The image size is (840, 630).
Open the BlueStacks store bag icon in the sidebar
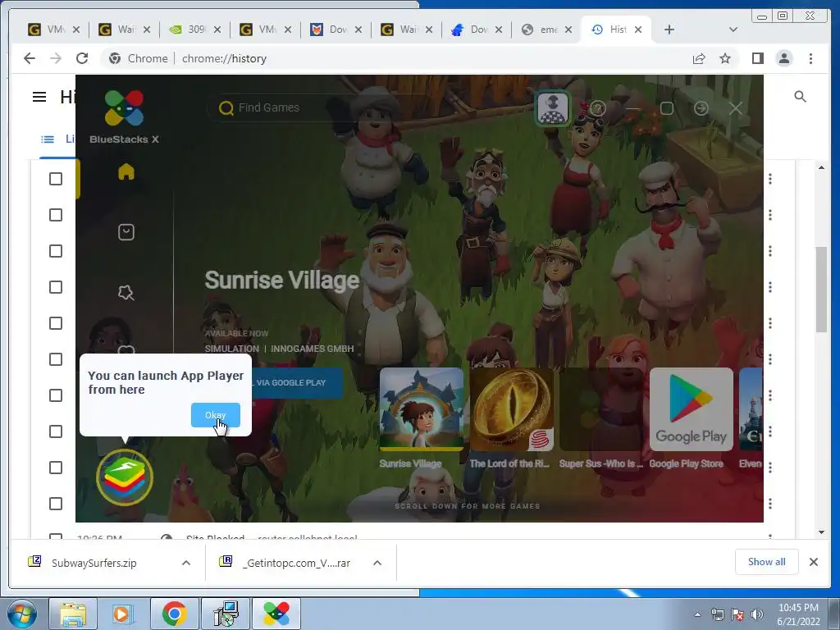[x=126, y=232]
